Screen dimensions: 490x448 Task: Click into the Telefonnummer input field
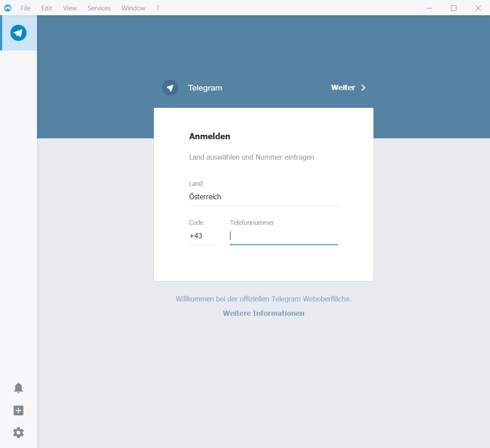284,236
